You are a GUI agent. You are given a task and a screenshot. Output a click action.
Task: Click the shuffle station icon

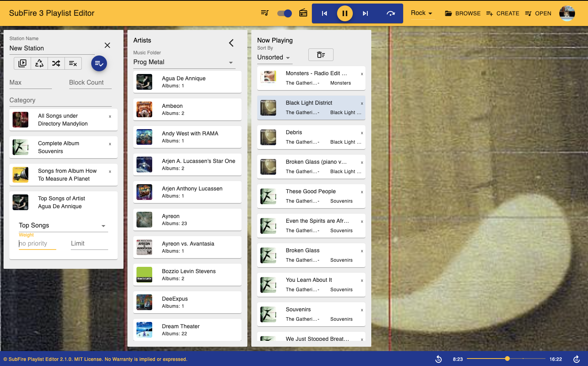[56, 63]
